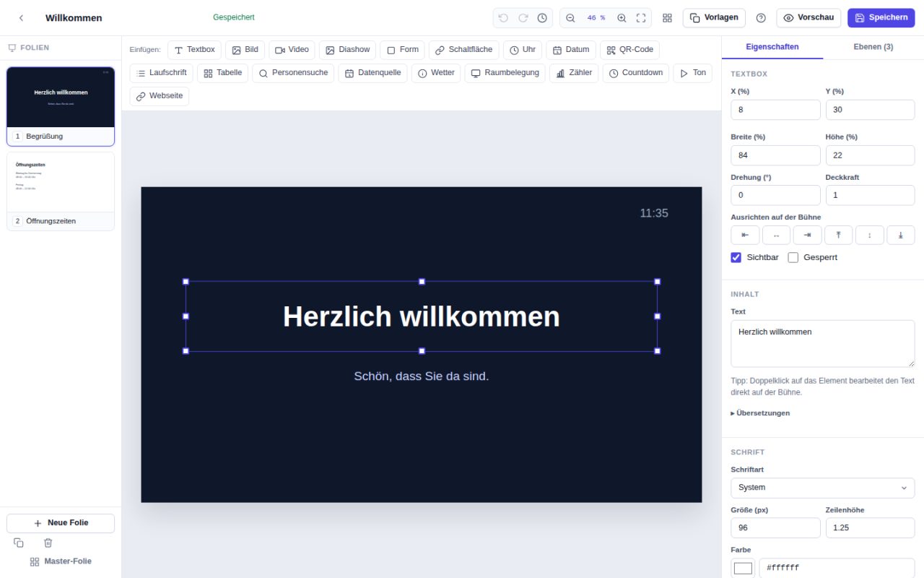Uncheck the Sichtbar checkbox

[x=736, y=257]
